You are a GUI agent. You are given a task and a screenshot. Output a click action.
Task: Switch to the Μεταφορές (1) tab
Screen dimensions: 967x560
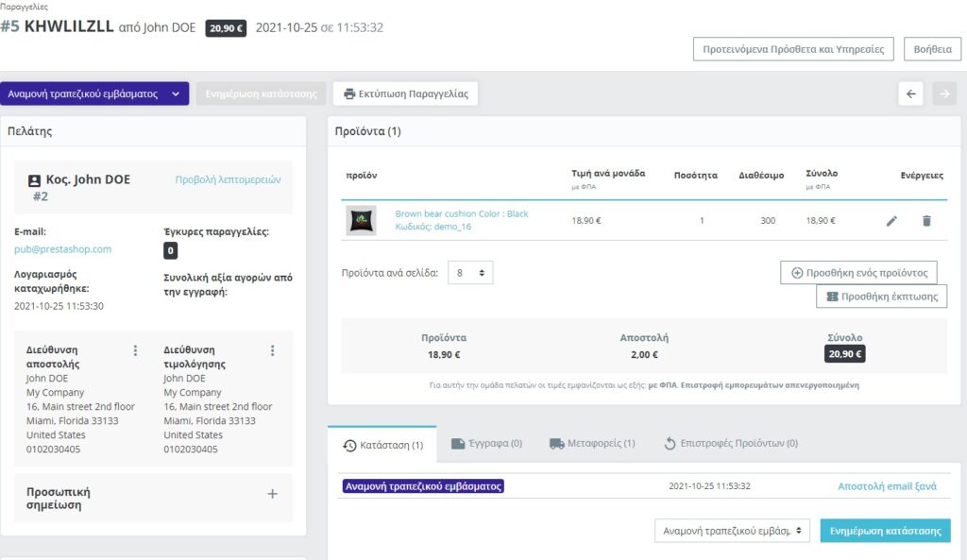592,443
